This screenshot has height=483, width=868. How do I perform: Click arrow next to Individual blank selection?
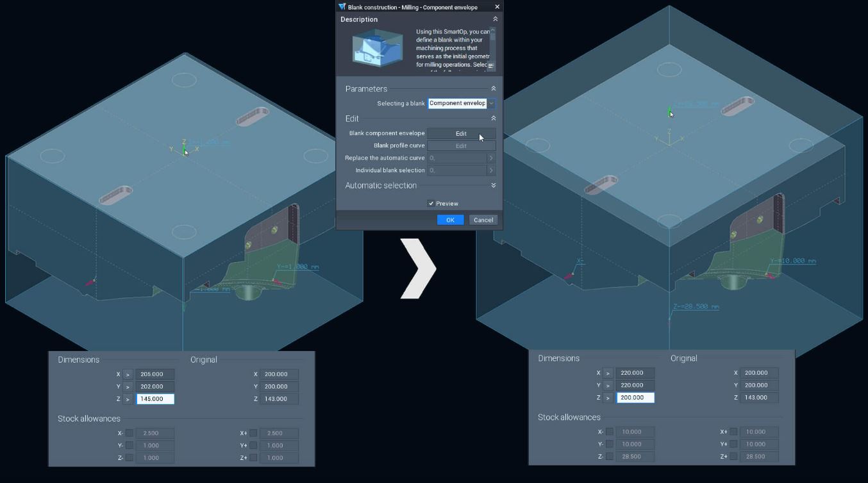(x=491, y=170)
